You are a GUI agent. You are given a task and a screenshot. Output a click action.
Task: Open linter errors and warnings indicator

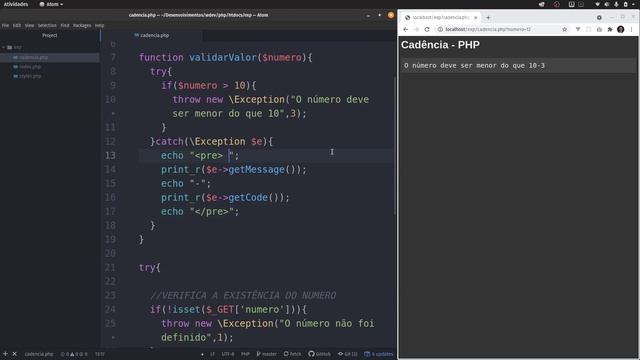[x=74, y=354]
